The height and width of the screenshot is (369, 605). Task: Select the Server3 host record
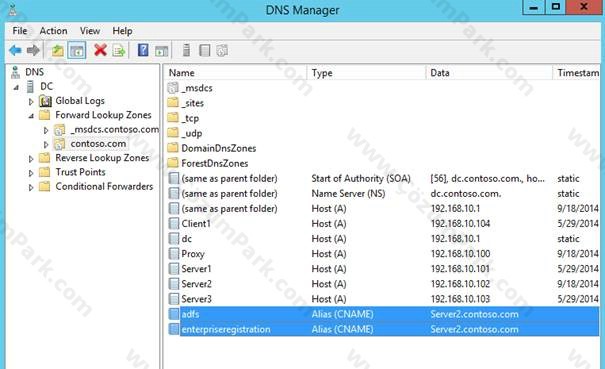(x=384, y=299)
